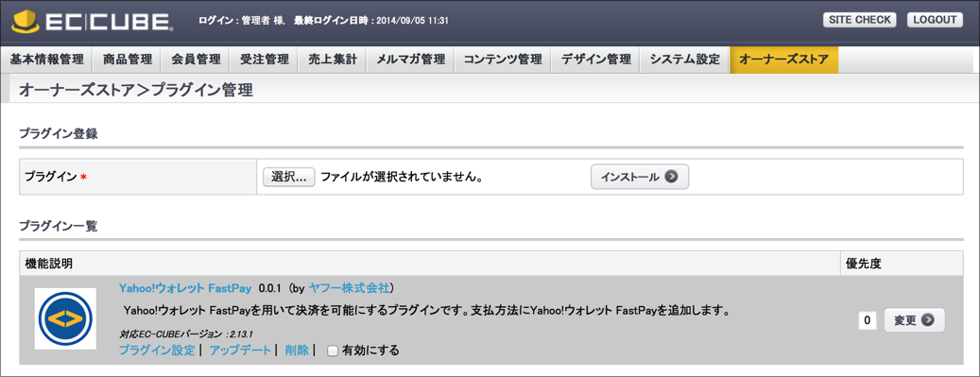Image resolution: width=980 pixels, height=377 pixels.
Task: Log out with the LOGOUT button
Action: pos(935,20)
